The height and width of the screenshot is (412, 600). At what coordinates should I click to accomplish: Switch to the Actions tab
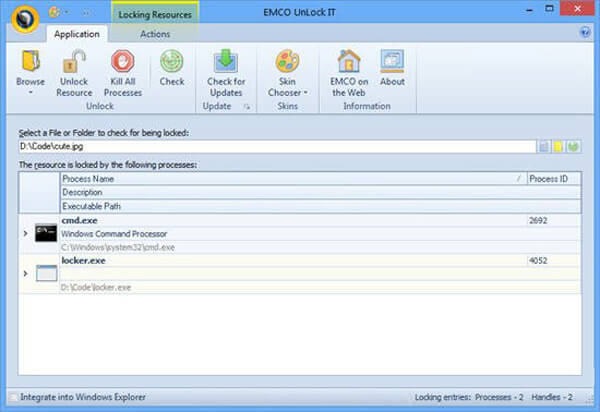coord(155,34)
